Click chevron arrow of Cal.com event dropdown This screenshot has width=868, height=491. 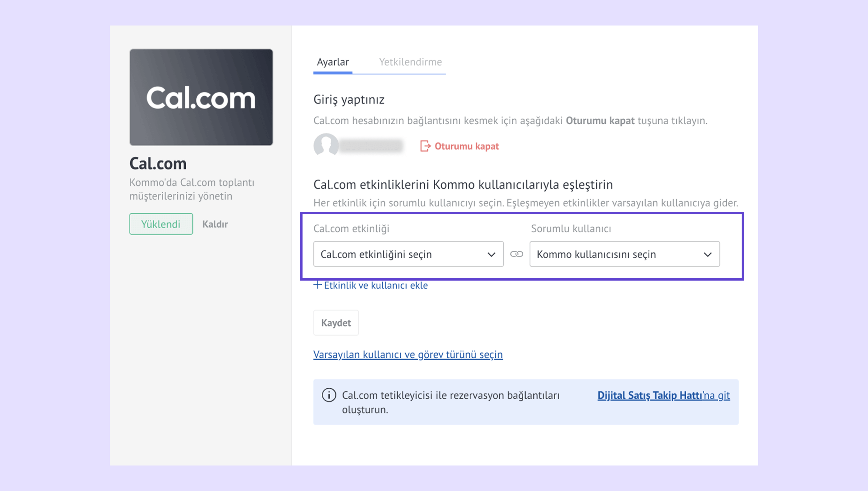[491, 254]
